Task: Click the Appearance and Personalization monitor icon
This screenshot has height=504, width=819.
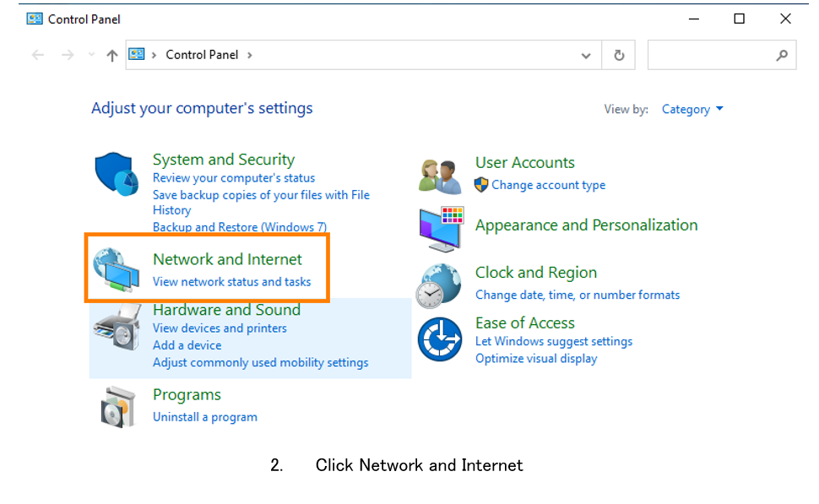Action: [440, 227]
